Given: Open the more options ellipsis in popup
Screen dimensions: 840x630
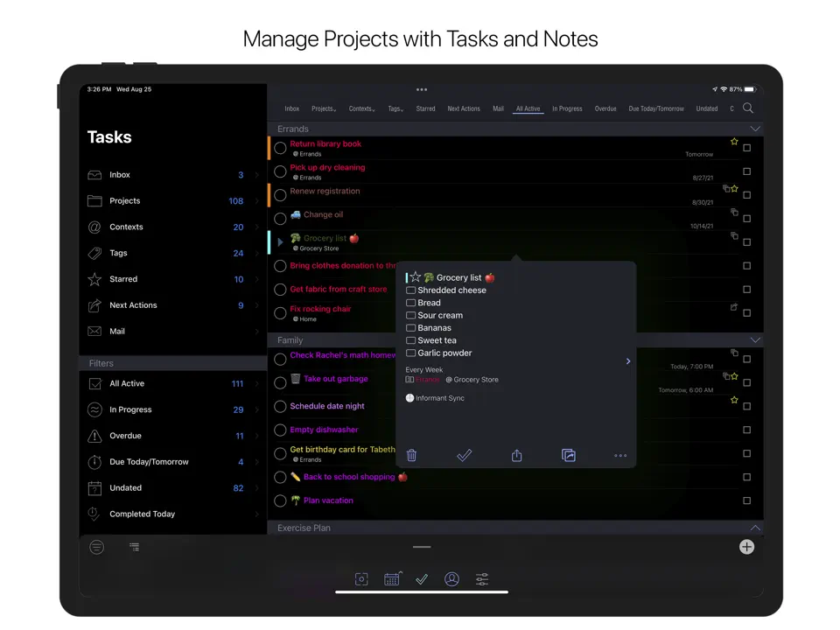Looking at the screenshot, I should (x=620, y=455).
